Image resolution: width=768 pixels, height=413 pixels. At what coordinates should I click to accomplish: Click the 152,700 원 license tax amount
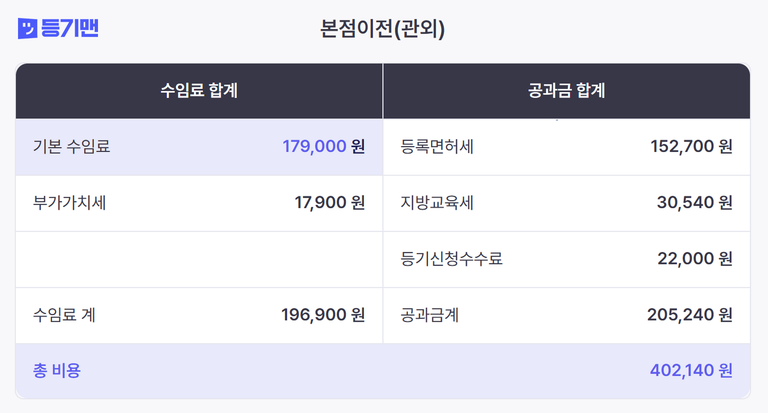click(691, 147)
